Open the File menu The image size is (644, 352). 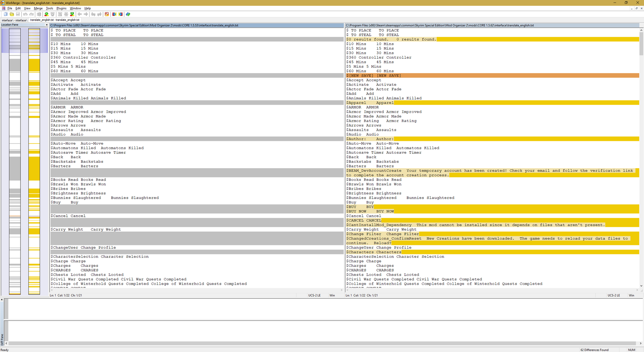tap(10, 8)
